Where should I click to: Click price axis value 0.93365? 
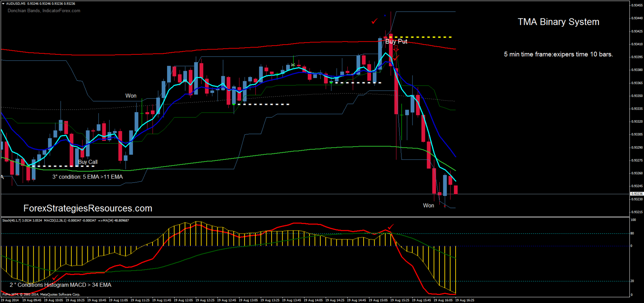637,83
